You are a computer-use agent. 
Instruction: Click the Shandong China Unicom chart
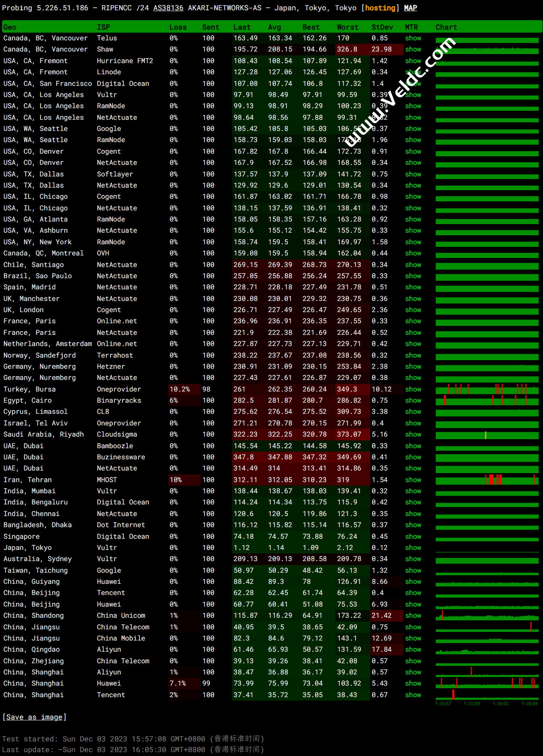click(x=487, y=616)
